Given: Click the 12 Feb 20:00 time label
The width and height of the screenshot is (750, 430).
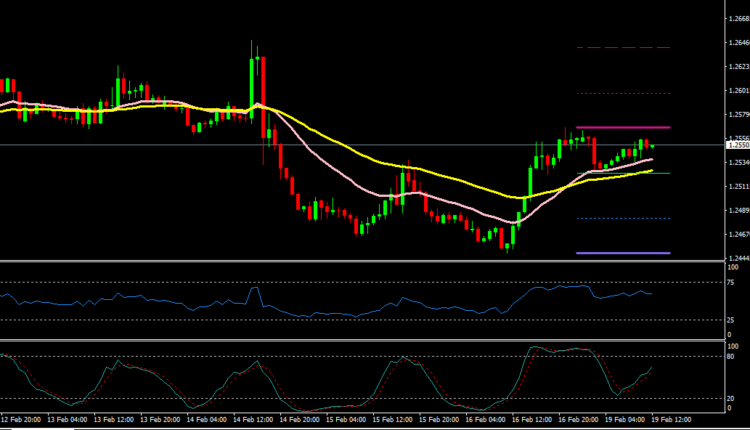Looking at the screenshot, I should pyautogui.click(x=19, y=419).
